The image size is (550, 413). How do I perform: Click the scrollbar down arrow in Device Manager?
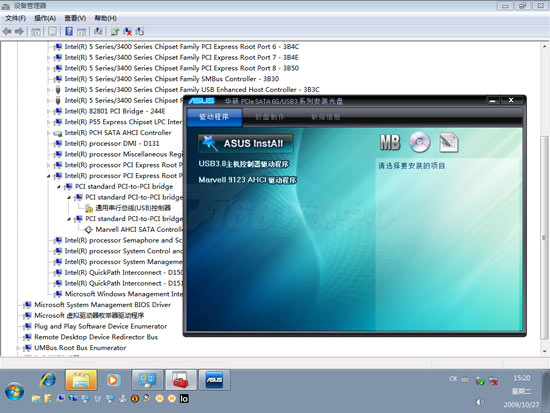point(544,351)
